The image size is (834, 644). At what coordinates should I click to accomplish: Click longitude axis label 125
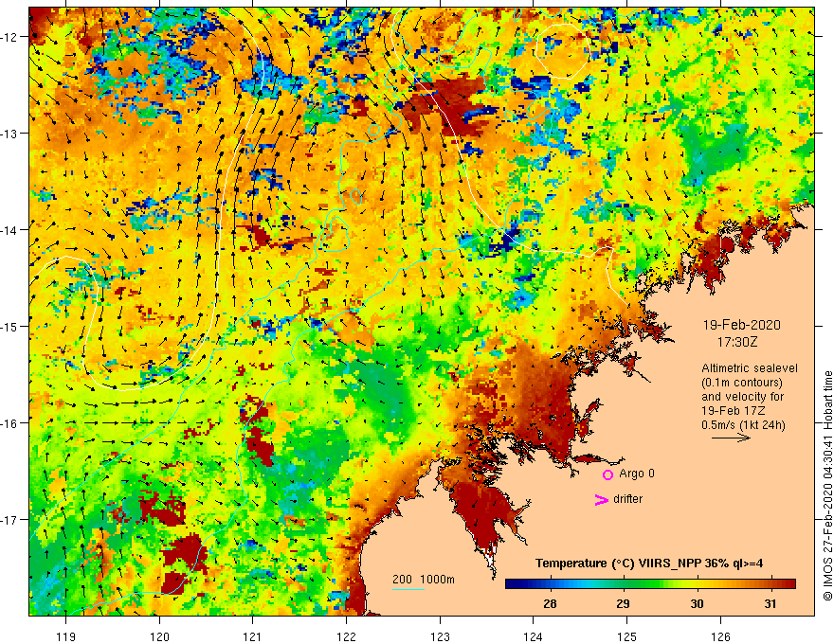[x=626, y=636]
